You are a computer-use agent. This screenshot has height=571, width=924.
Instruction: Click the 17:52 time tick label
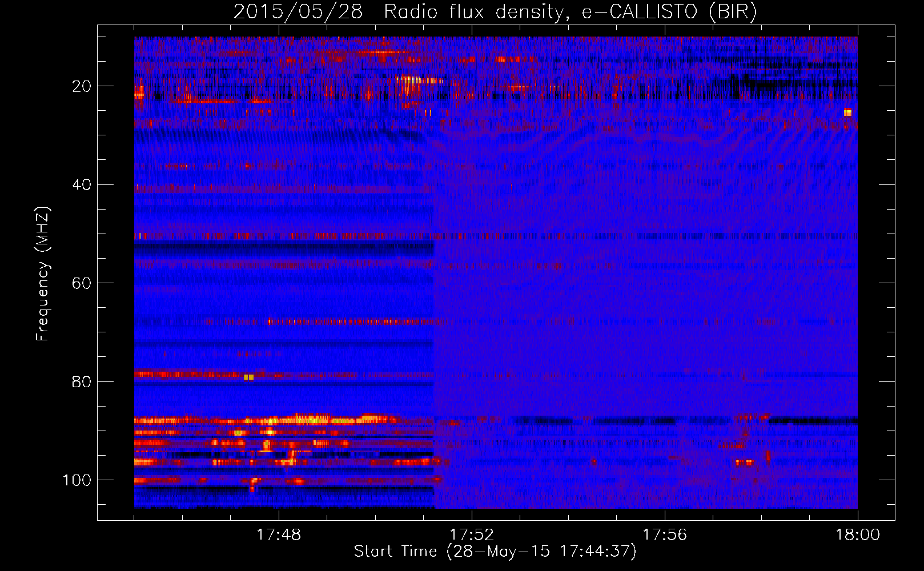[x=472, y=535]
